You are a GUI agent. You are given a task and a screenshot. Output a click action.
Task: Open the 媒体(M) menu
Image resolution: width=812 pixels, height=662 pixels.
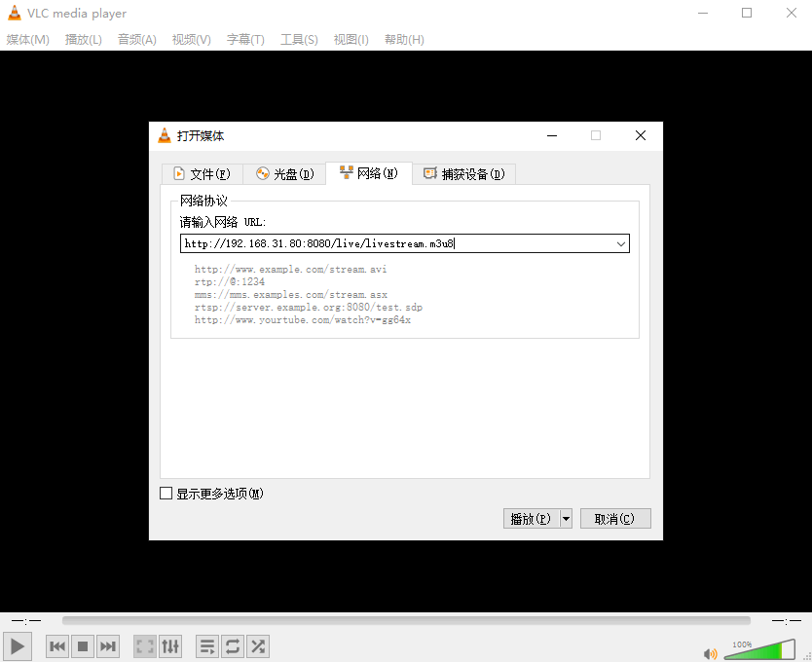[x=28, y=39]
